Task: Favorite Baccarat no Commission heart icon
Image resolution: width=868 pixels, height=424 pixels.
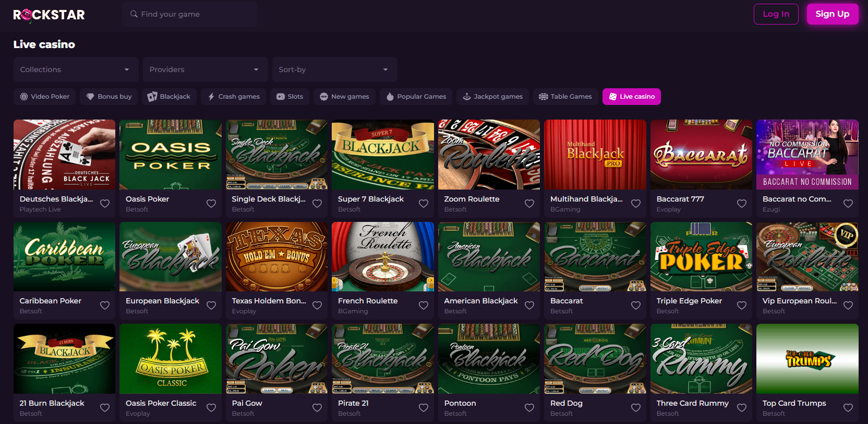Action: pyautogui.click(x=848, y=204)
